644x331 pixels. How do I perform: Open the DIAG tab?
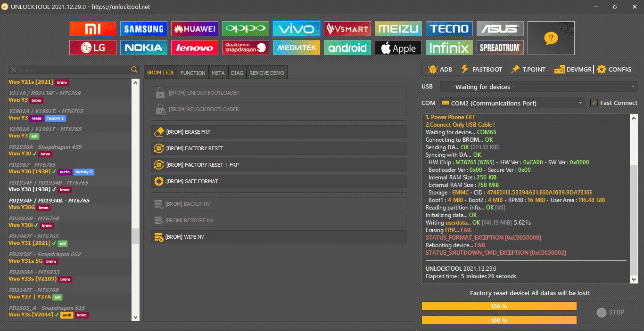pos(238,73)
